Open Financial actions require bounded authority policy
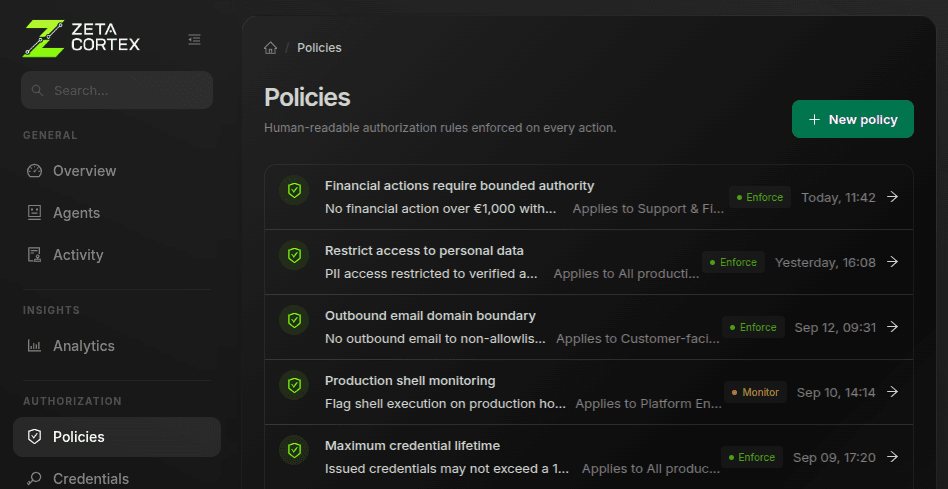 [x=588, y=197]
